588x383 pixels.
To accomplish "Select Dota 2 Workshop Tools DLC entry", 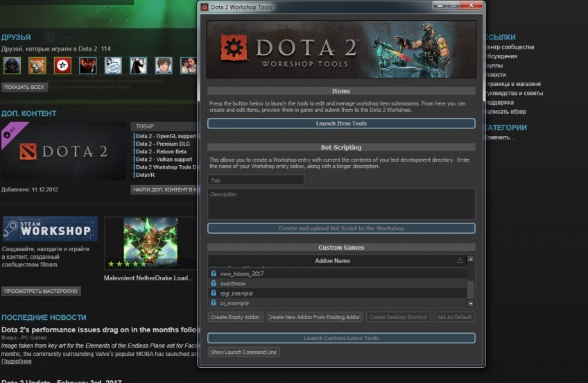I will pyautogui.click(x=166, y=167).
